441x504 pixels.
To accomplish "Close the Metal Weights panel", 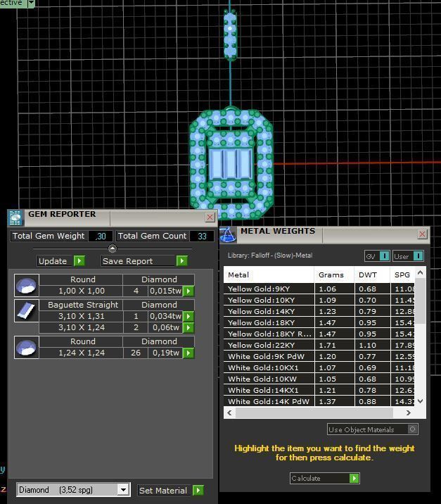I will pos(422,234).
